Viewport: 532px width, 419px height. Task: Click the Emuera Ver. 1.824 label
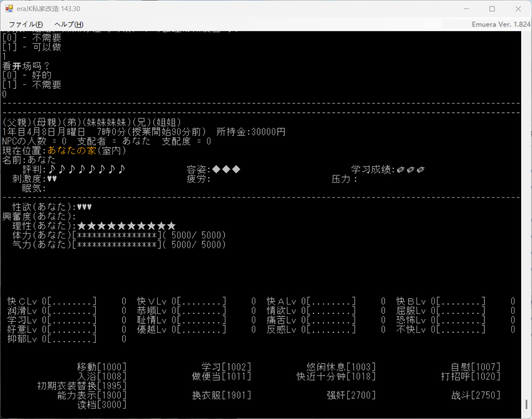(x=501, y=24)
